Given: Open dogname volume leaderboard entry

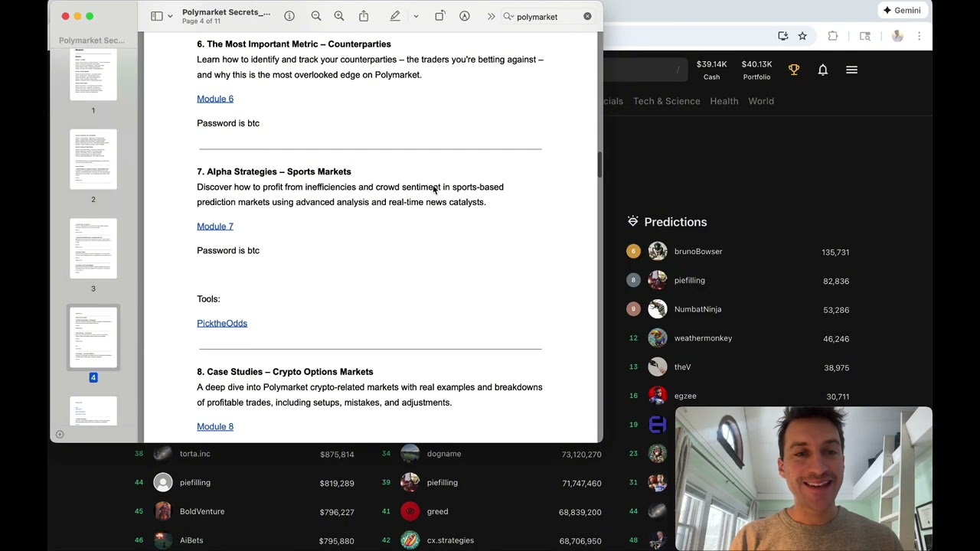Looking at the screenshot, I should coord(492,454).
